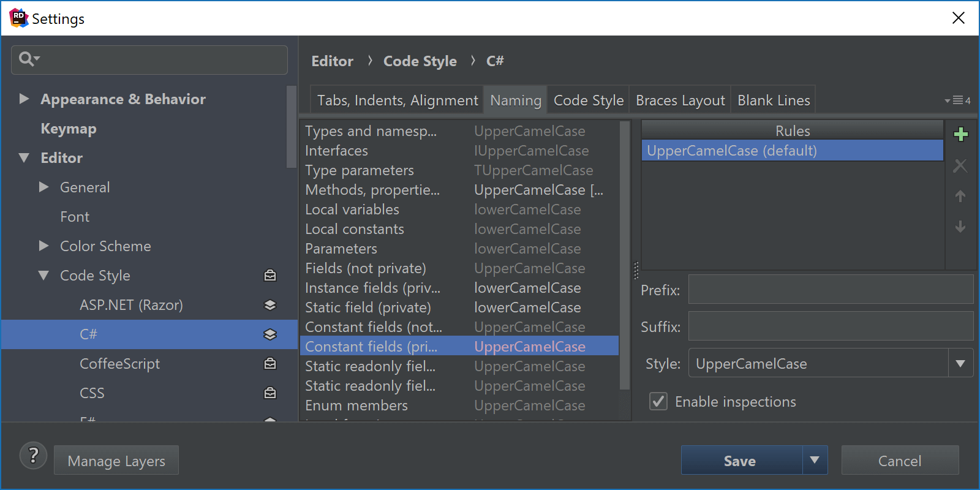
Task: Toggle Enable inspections checkbox
Action: click(658, 402)
